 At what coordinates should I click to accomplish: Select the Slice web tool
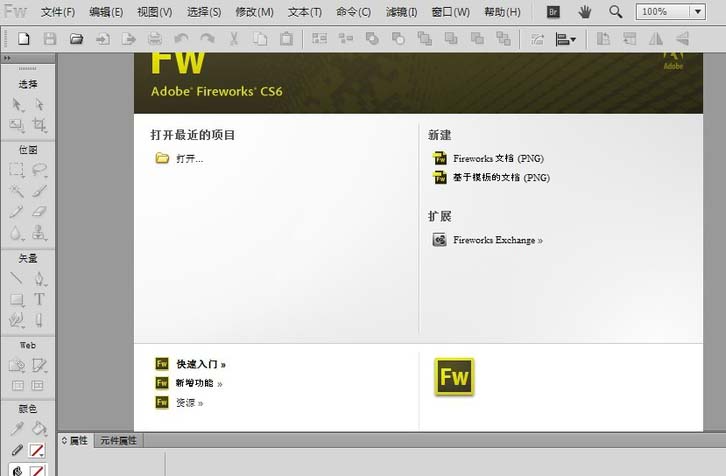(39, 365)
